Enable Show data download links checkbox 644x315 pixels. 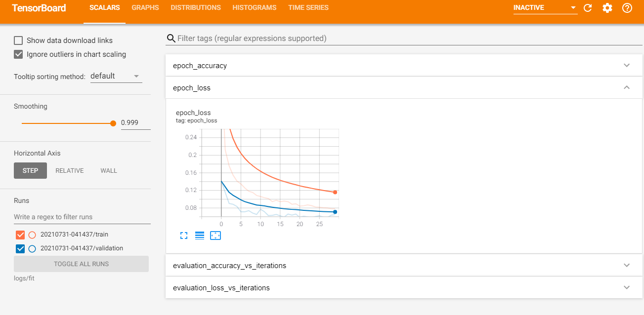click(18, 40)
